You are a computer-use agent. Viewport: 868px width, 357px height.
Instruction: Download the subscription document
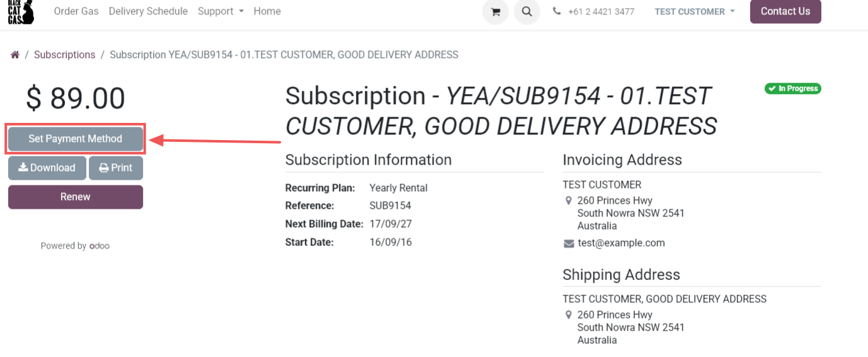coord(47,168)
